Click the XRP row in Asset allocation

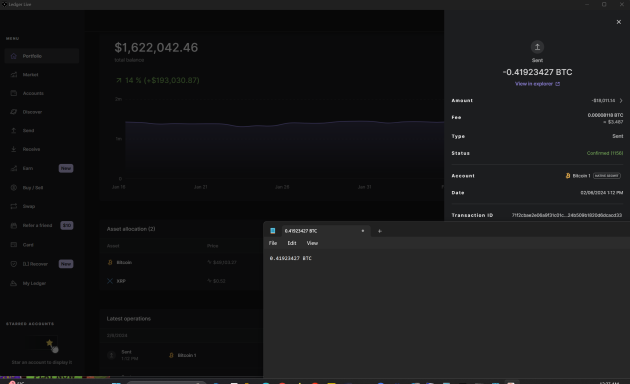point(181,281)
